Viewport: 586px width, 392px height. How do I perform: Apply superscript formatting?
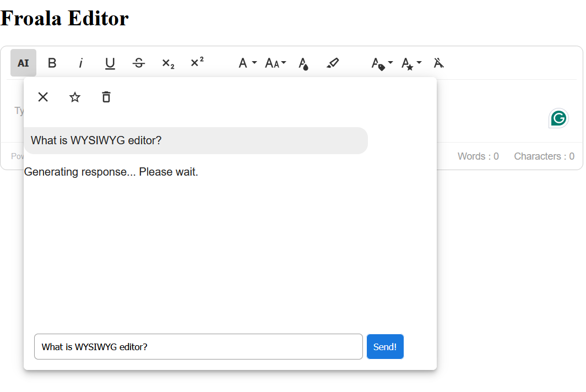click(197, 63)
